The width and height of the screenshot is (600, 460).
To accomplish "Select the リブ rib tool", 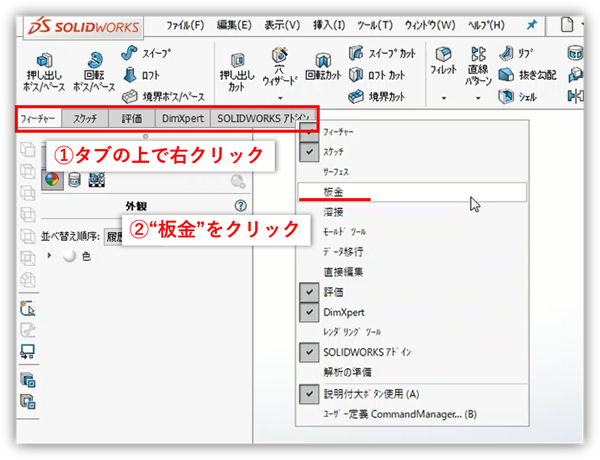I will coord(515,53).
